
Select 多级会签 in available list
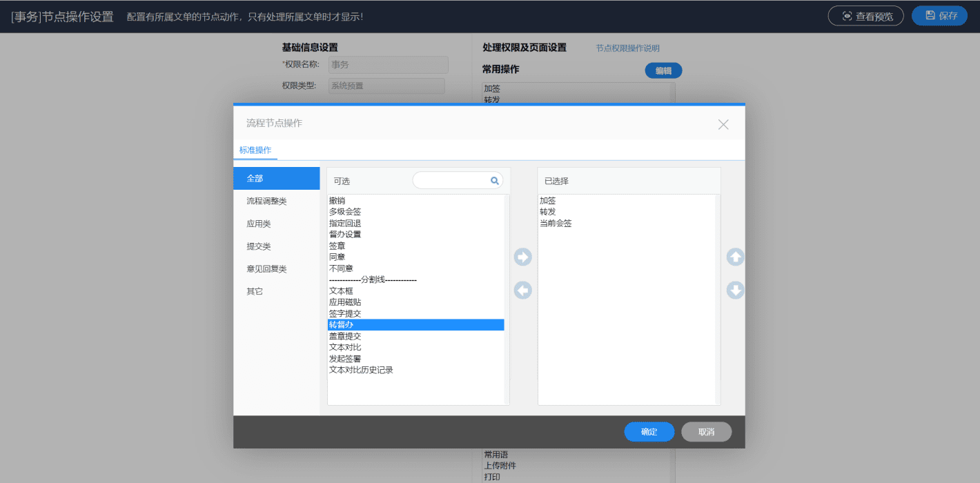(x=416, y=212)
